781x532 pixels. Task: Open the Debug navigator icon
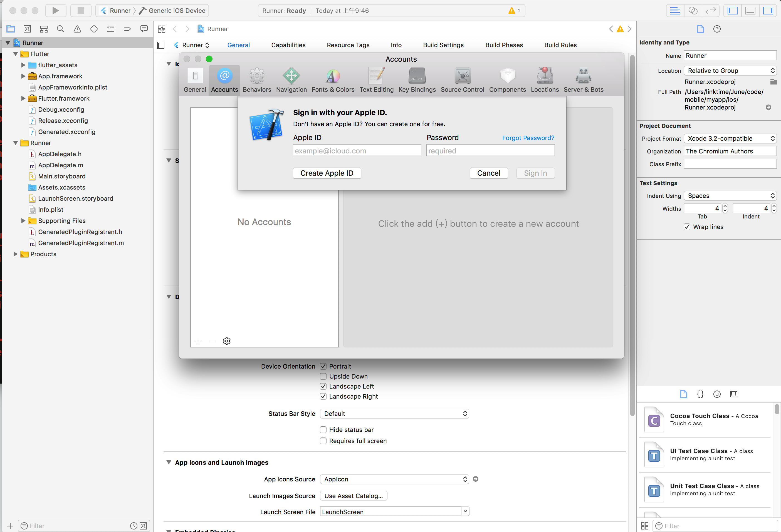(111, 29)
